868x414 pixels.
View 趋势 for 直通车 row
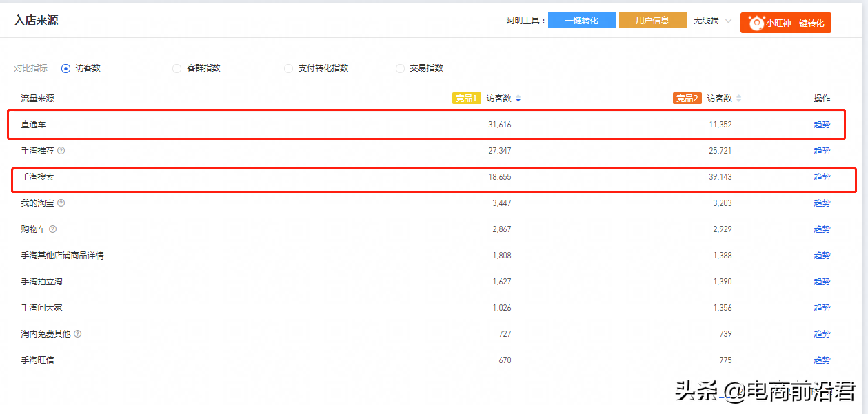[x=822, y=125]
